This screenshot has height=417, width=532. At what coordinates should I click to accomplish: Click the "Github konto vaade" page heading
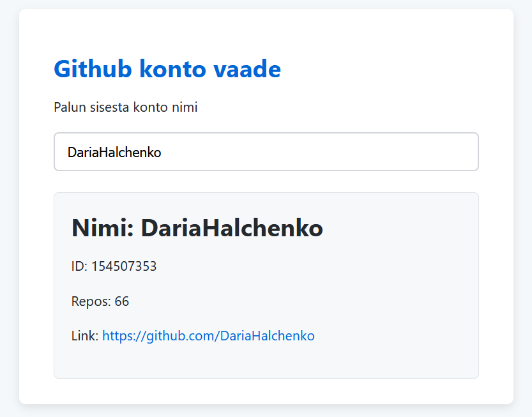pyautogui.click(x=167, y=69)
